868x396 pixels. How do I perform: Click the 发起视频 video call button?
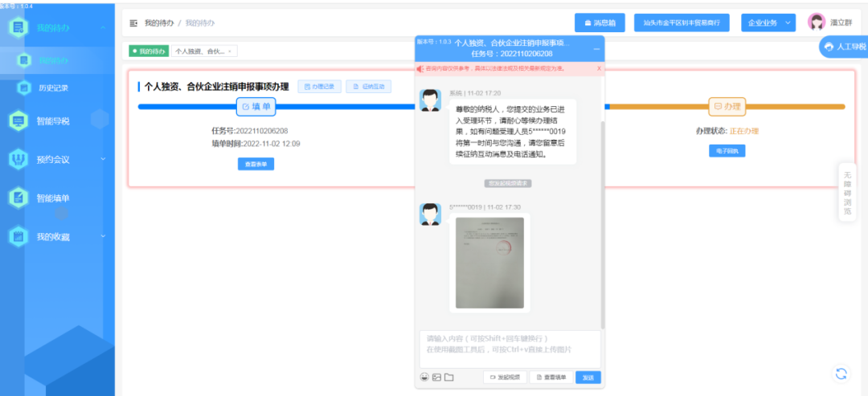(504, 378)
